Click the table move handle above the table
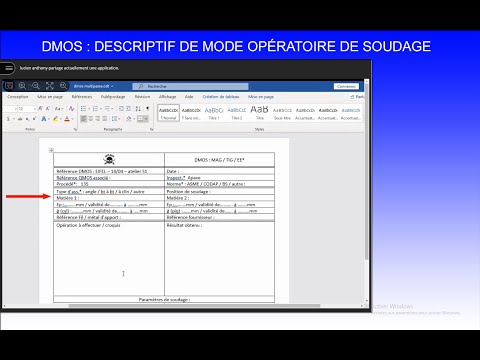Image resolution: width=480 pixels, height=360 pixels. [51, 150]
